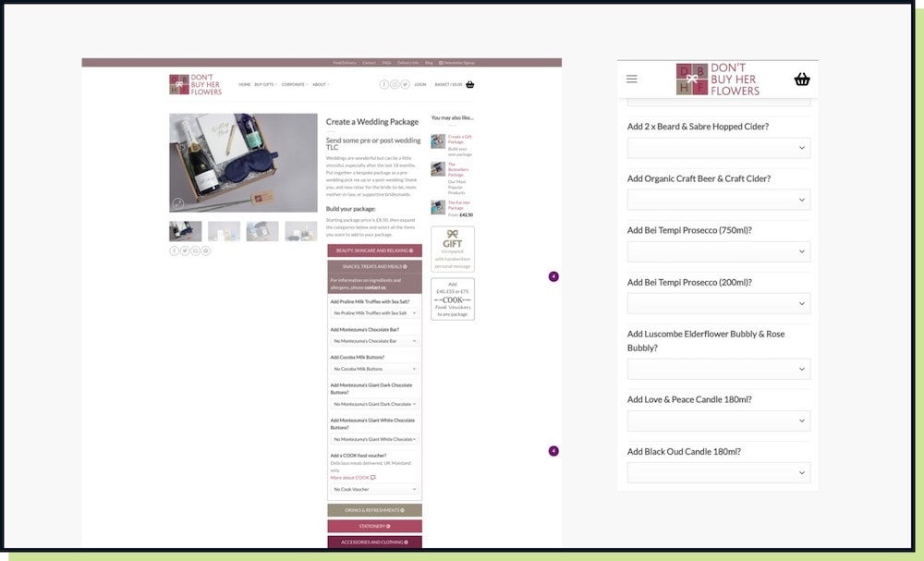Share the product on Pinterest below the thumbnails
The height and width of the screenshot is (561, 924).
click(206, 250)
